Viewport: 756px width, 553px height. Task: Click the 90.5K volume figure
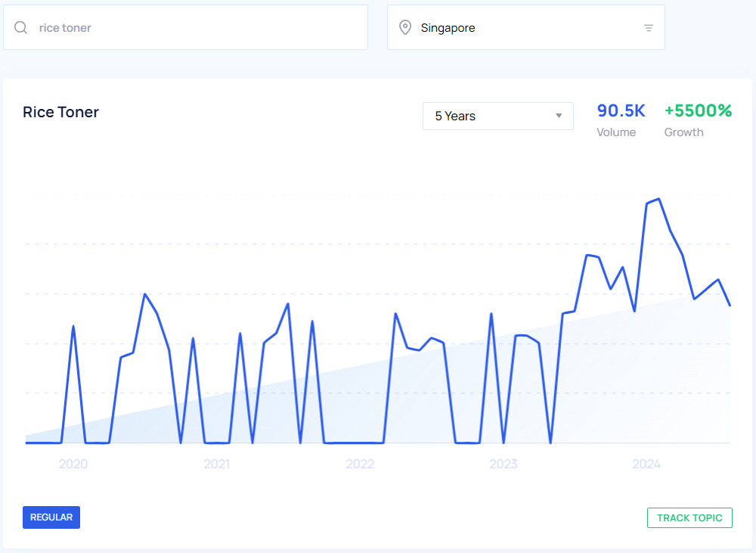click(621, 111)
